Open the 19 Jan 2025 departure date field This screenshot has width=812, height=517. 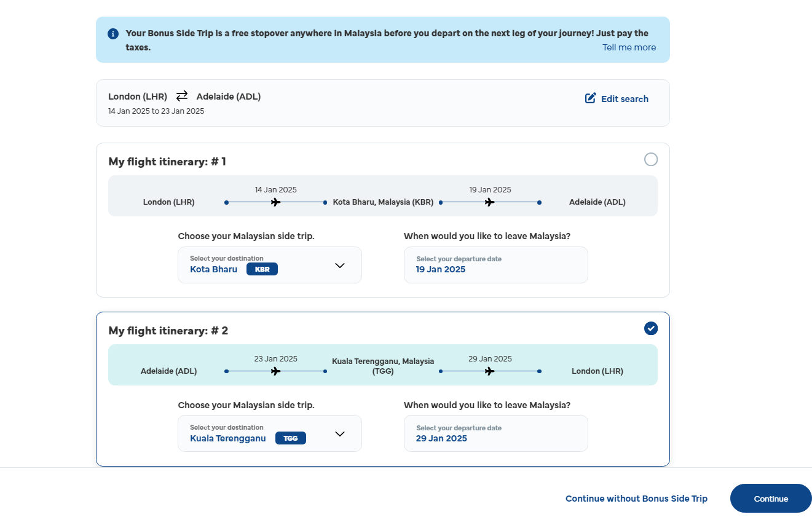point(495,265)
